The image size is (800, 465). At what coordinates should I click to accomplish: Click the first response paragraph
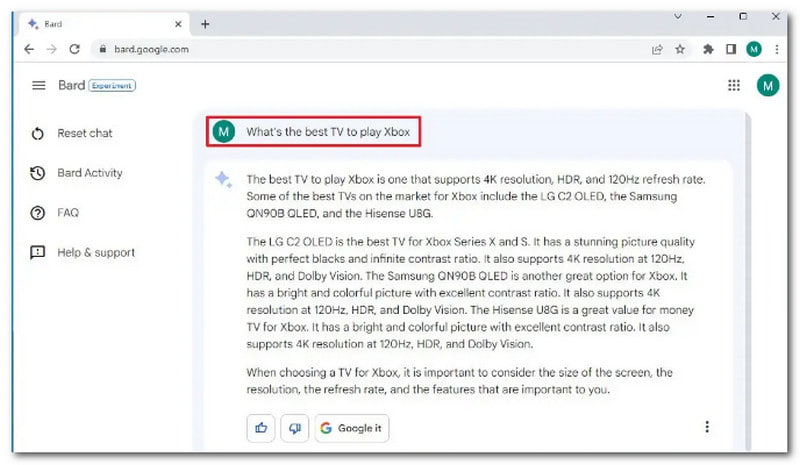(x=476, y=196)
